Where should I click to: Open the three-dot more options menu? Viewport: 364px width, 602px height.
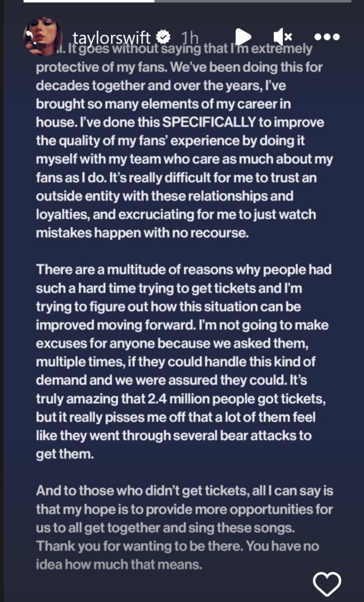click(327, 37)
